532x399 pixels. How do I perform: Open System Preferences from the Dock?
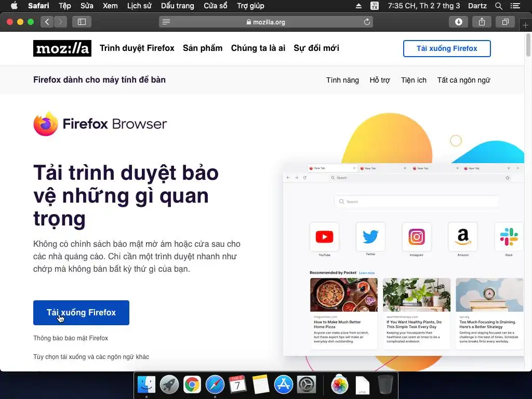[x=307, y=385]
